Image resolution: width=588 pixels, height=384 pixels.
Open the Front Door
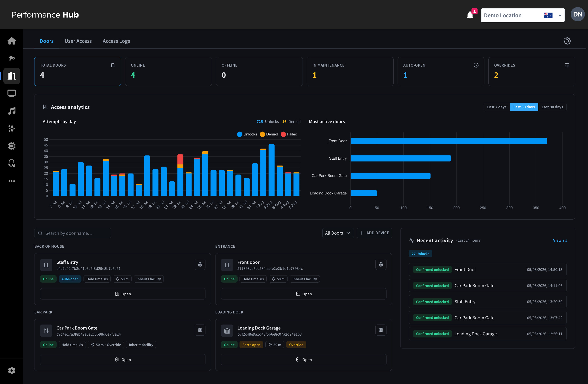[303, 294]
